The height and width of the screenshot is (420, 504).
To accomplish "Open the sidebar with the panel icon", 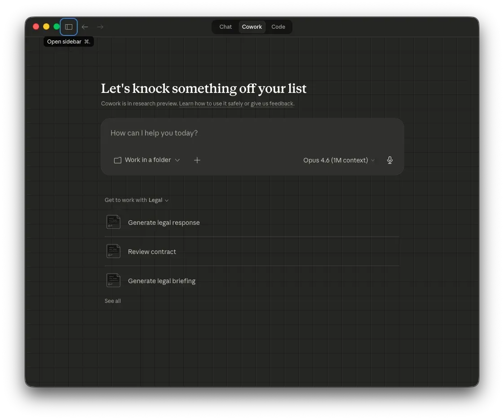I will [x=68, y=27].
